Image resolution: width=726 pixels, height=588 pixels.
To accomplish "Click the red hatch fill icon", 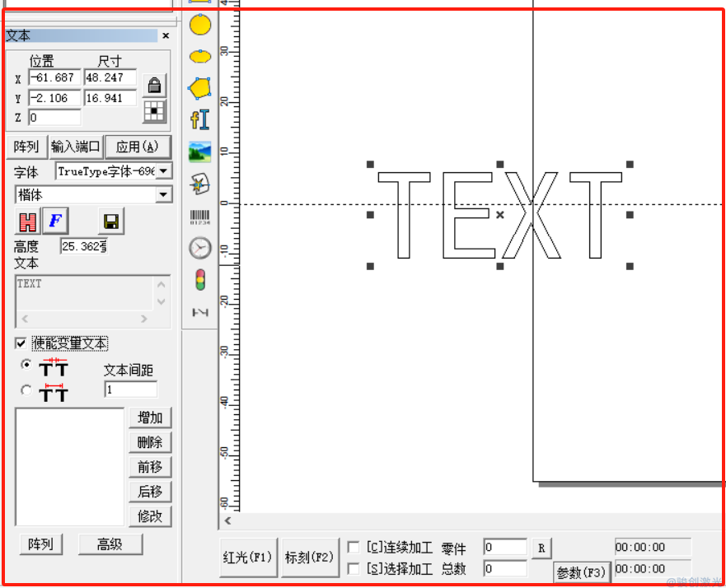I will tap(28, 222).
